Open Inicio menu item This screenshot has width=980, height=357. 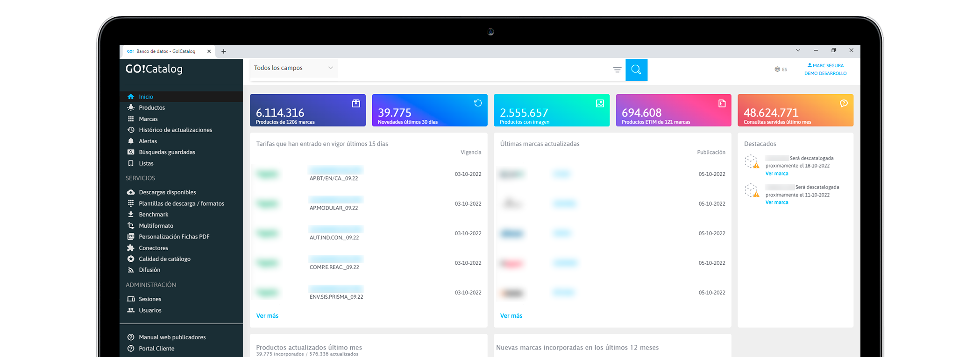pyautogui.click(x=181, y=97)
